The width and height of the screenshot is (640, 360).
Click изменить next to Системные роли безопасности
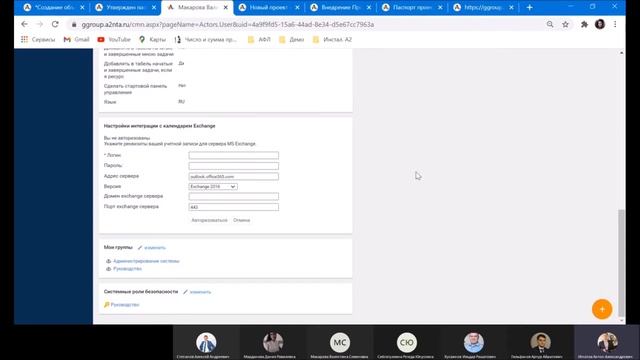[200, 292]
